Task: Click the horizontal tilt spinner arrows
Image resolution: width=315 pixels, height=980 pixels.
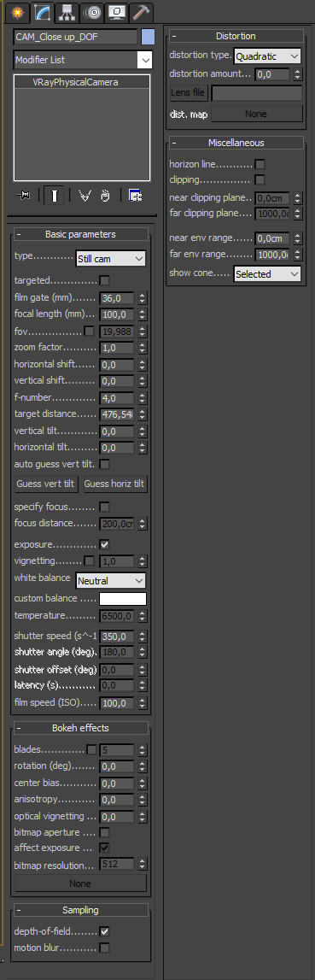Action: pyautogui.click(x=143, y=448)
